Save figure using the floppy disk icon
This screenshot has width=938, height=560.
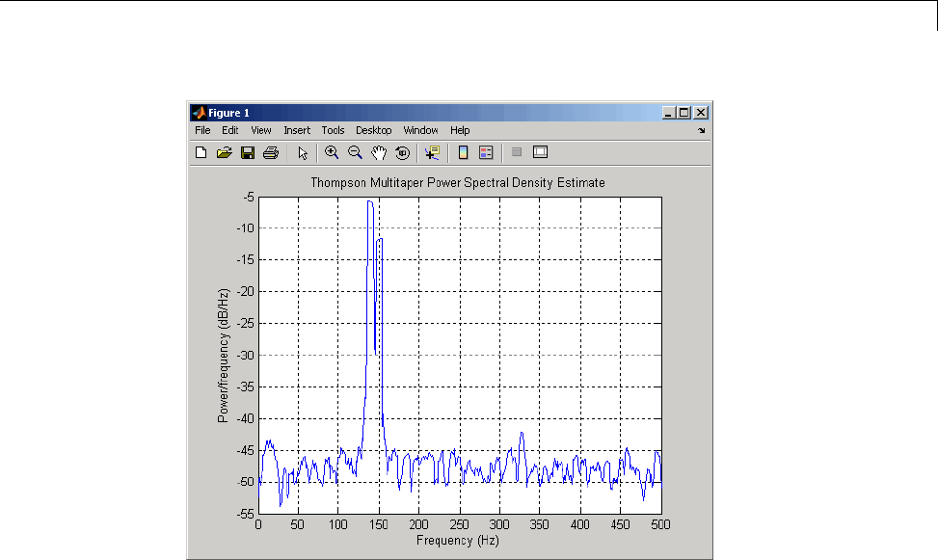248,152
